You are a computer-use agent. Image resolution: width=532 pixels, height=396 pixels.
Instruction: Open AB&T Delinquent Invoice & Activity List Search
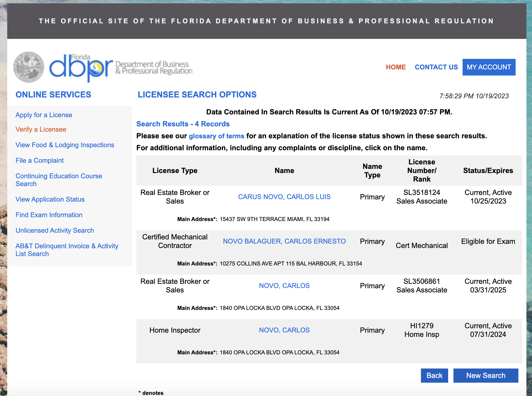tap(67, 250)
